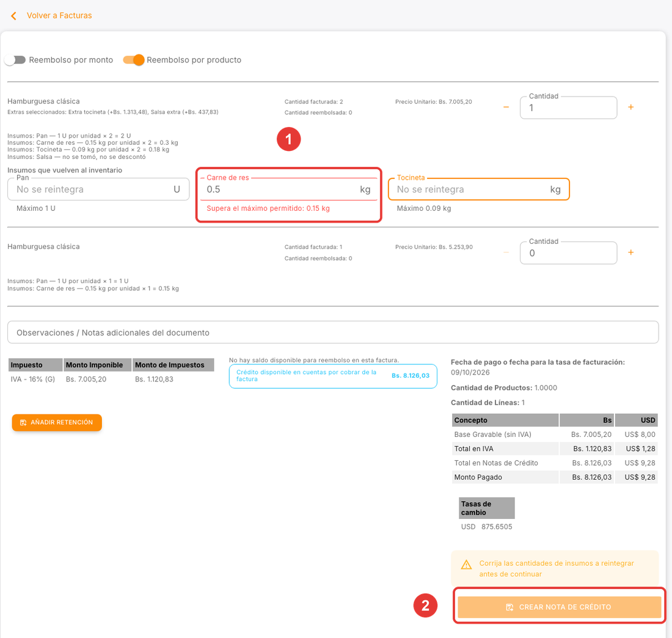Increase quantity for the Bs. 7.005,20 hamburger

pos(631,107)
